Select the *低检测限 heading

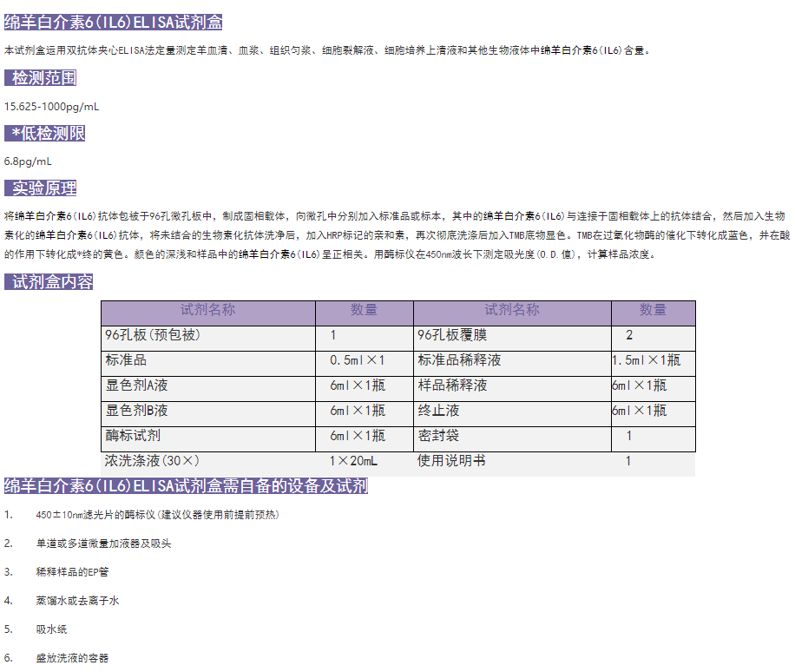[x=44, y=134]
